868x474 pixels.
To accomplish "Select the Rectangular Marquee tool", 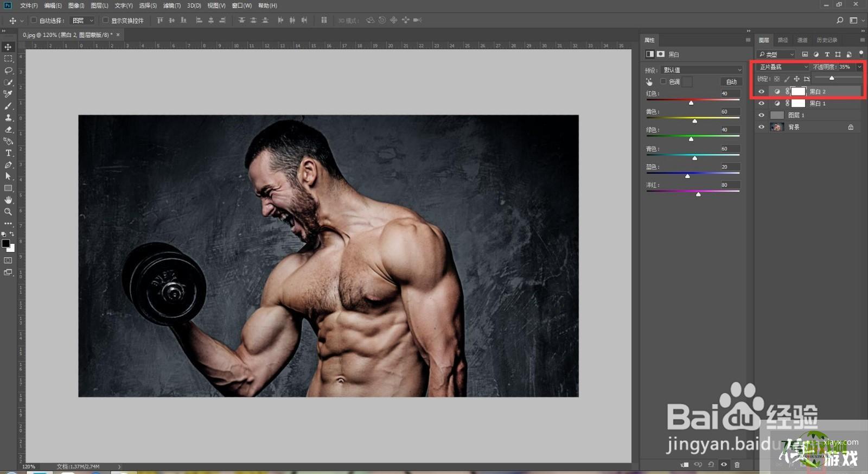I will [8, 59].
